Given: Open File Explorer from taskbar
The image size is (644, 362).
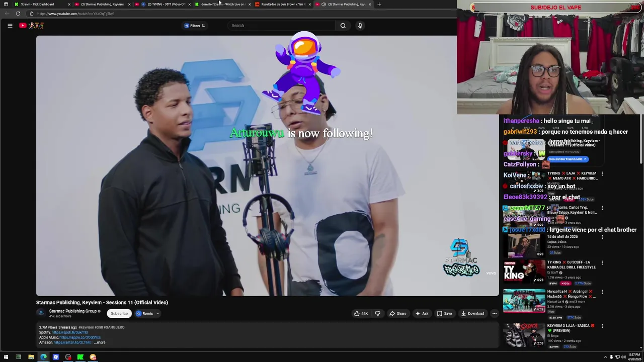Looking at the screenshot, I should [x=31, y=357].
